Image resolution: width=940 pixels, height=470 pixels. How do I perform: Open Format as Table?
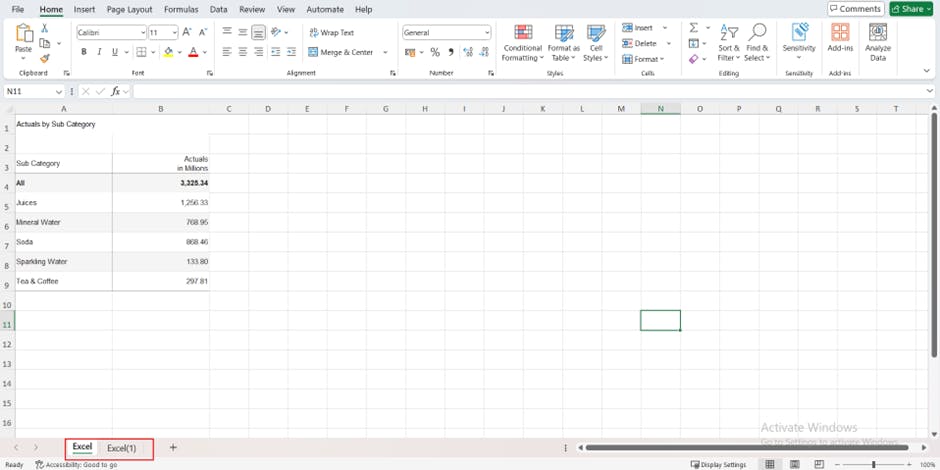point(564,43)
